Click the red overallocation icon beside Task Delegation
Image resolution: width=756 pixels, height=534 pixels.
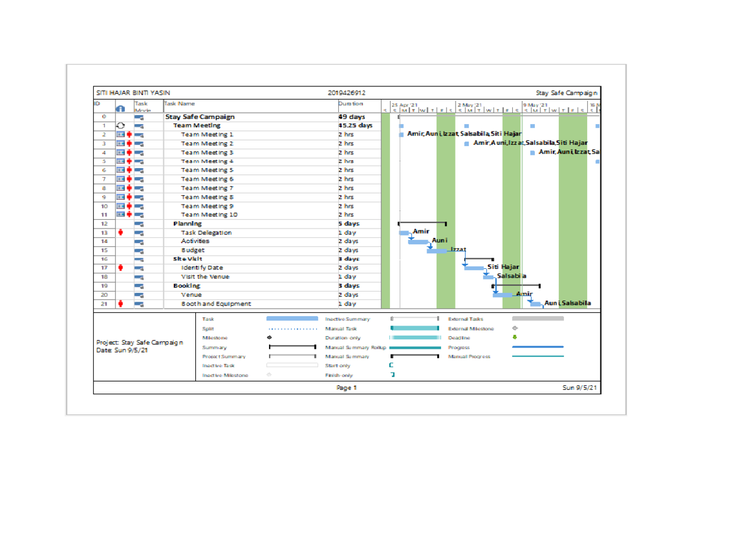tap(120, 232)
